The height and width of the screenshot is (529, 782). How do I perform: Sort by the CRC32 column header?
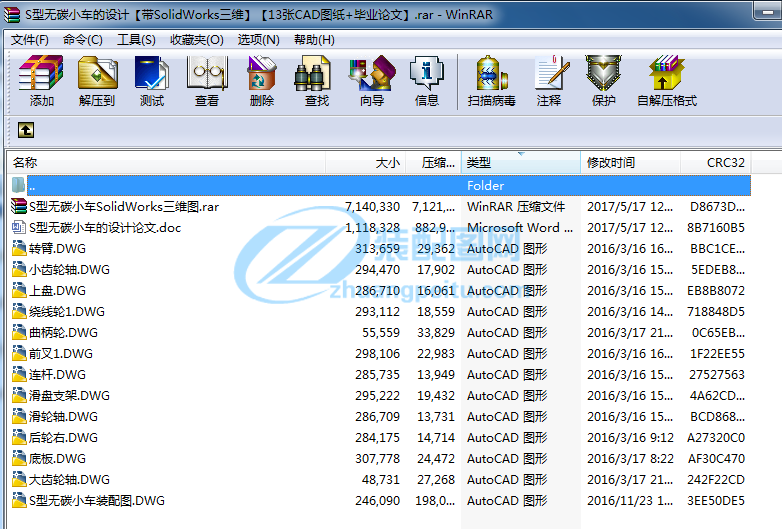(716, 163)
